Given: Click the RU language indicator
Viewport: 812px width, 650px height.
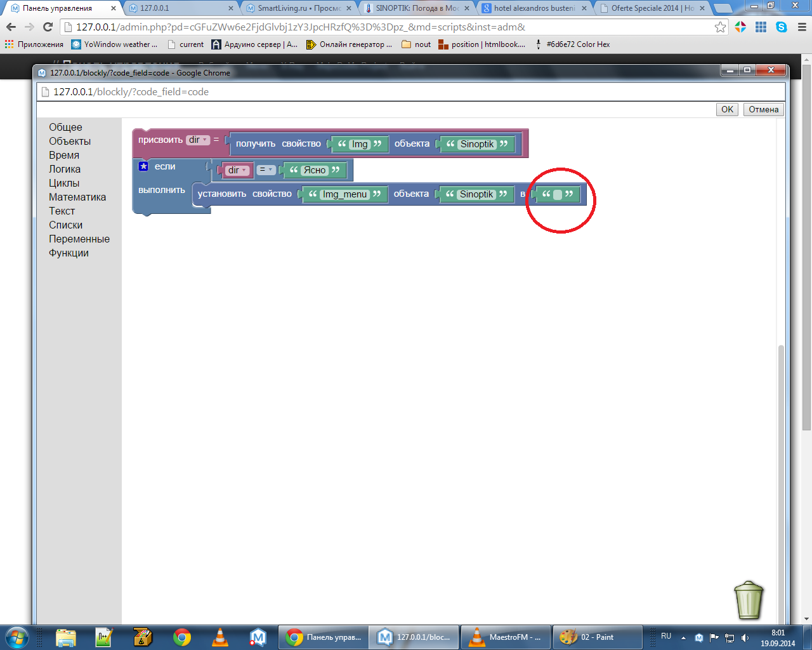Looking at the screenshot, I should [x=666, y=636].
